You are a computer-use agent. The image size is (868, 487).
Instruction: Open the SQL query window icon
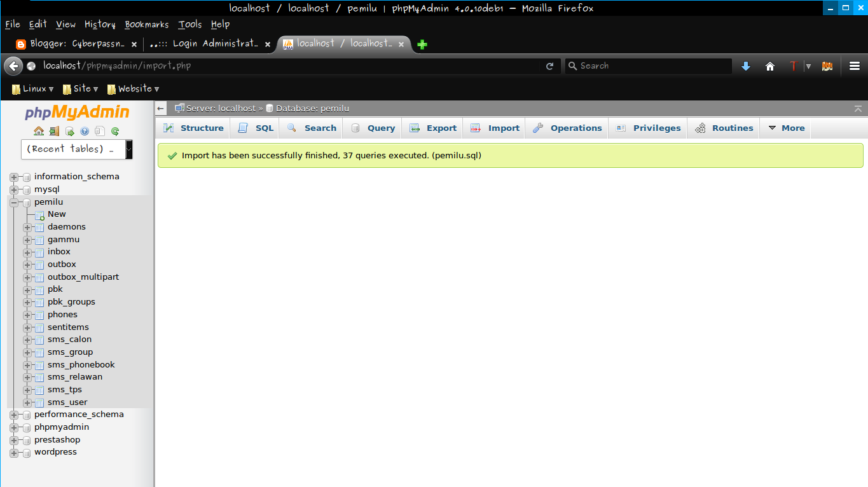pyautogui.click(x=69, y=131)
